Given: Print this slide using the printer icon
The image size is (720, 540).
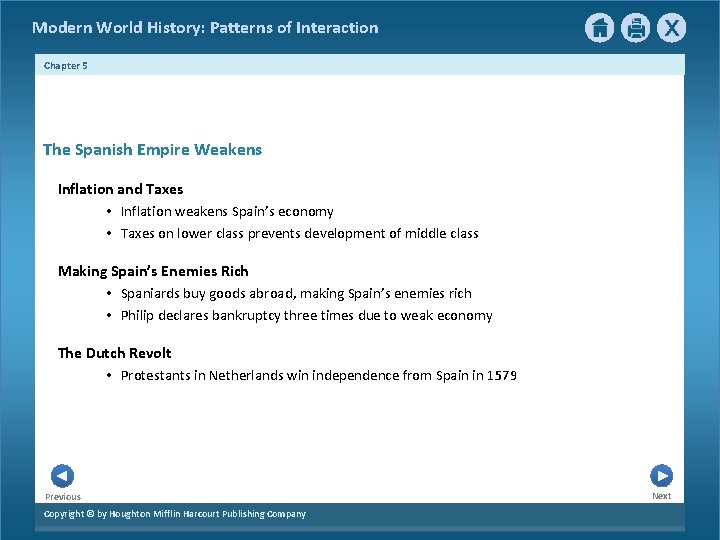Looking at the screenshot, I should click(x=636, y=28).
